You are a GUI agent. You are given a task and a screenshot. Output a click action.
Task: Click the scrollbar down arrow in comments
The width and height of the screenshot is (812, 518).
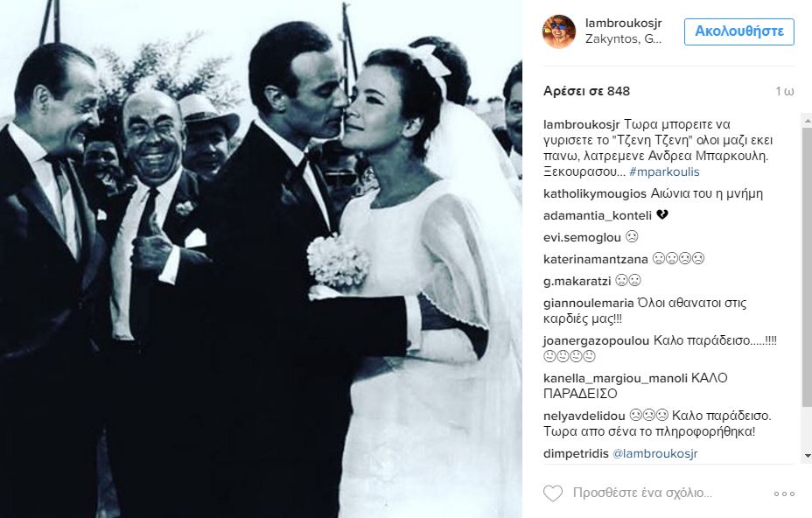[808, 456]
